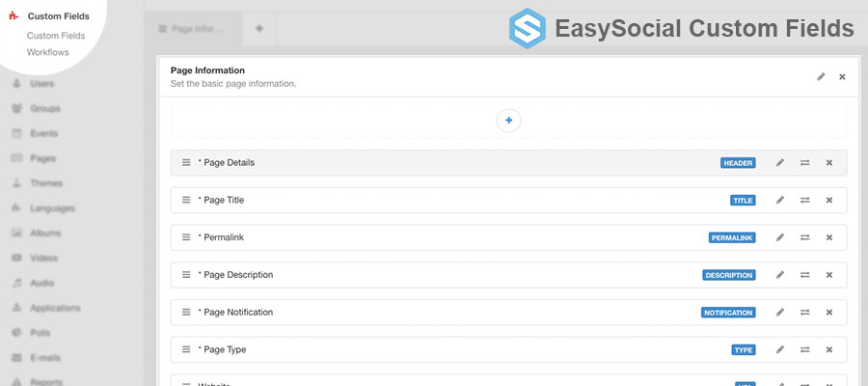
Task: Edit the Page Details field
Action: tap(780, 163)
